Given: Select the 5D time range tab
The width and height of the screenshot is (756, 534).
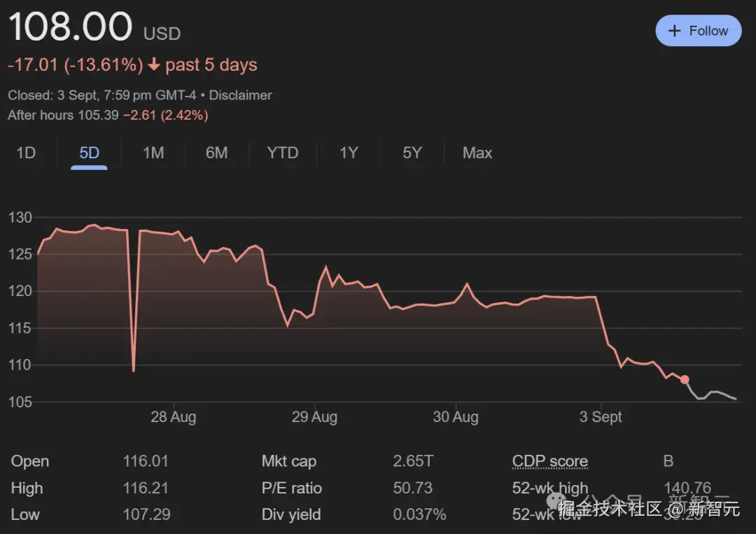Looking at the screenshot, I should [89, 153].
